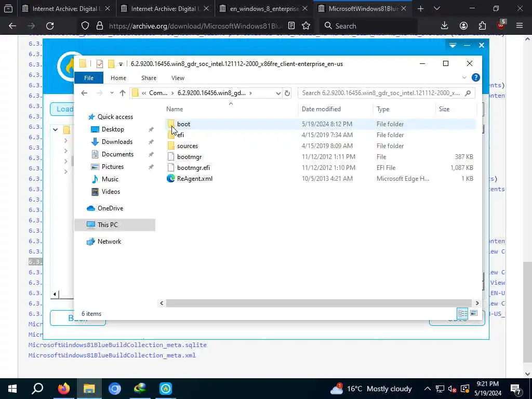Go up one folder level

[x=123, y=93]
